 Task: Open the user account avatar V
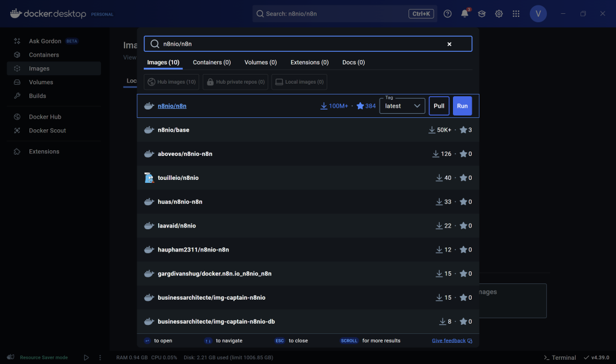tap(538, 14)
